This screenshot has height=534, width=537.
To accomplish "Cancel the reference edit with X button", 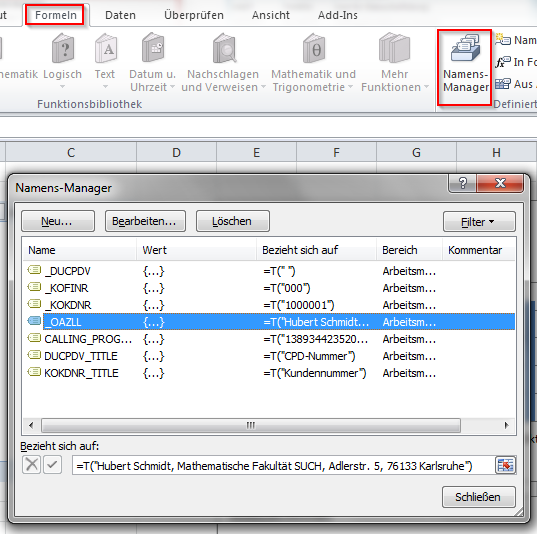I will (x=32, y=465).
